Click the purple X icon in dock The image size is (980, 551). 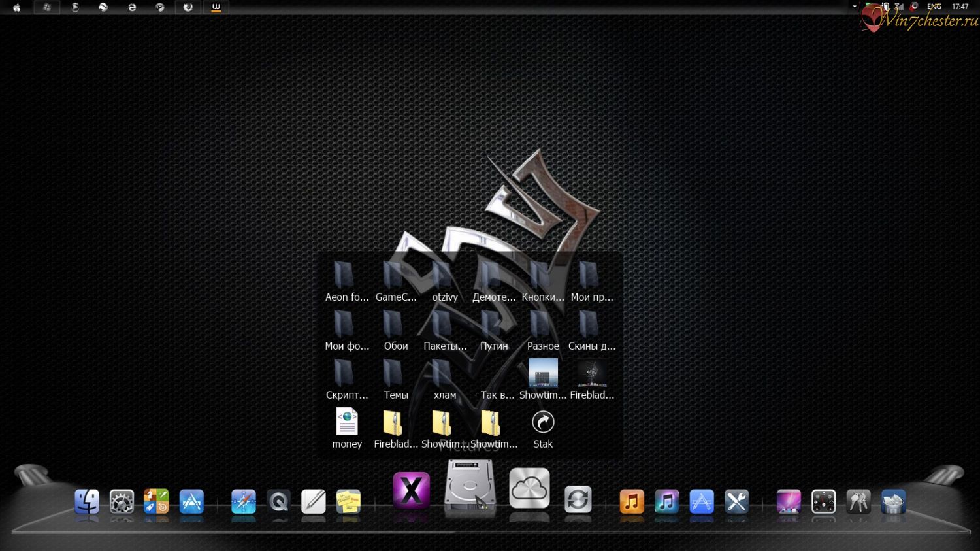coord(411,490)
